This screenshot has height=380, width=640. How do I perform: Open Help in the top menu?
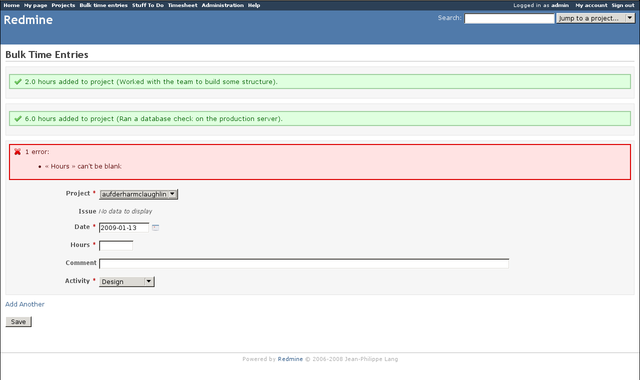click(x=254, y=5)
